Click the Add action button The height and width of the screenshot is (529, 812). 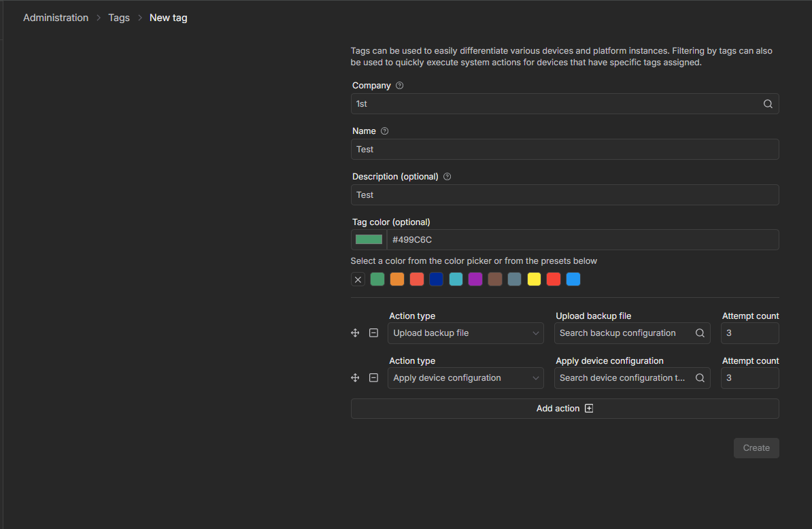[564, 409]
